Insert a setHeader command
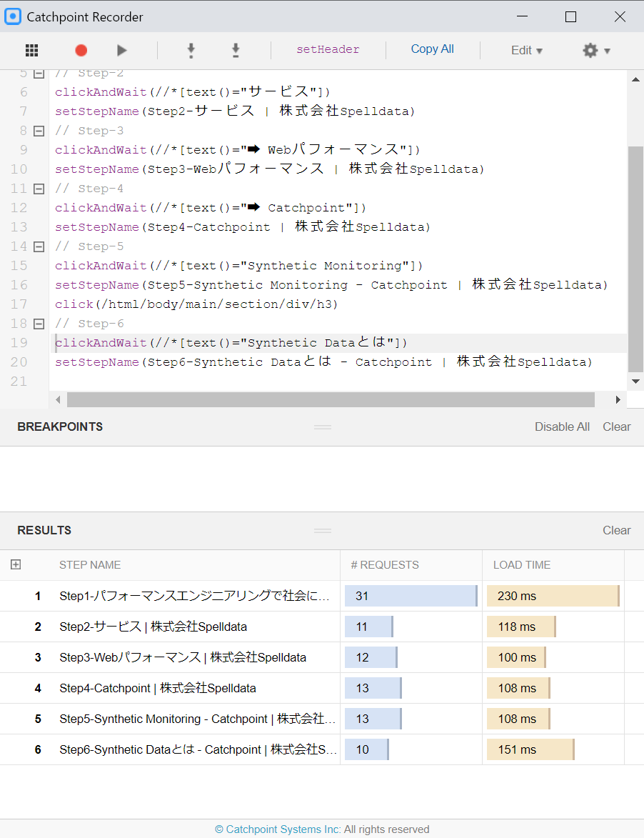644x838 pixels. (x=328, y=49)
